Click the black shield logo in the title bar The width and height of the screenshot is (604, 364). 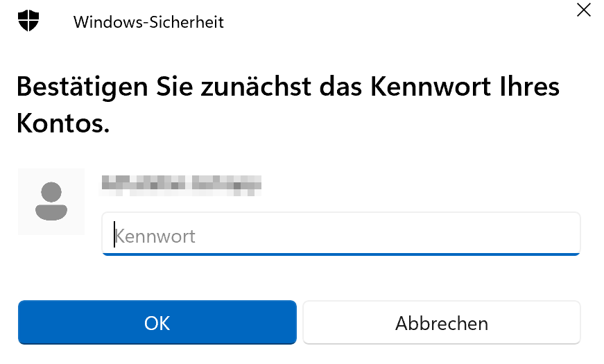click(x=28, y=21)
